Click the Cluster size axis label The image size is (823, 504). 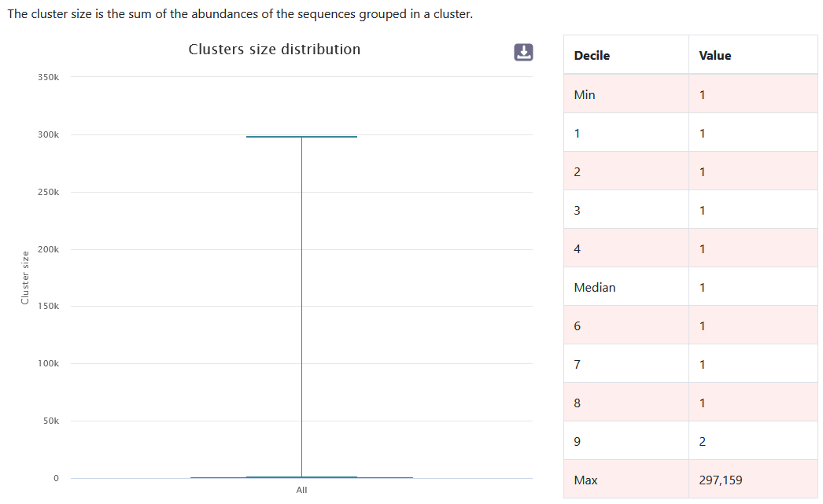click(x=24, y=277)
